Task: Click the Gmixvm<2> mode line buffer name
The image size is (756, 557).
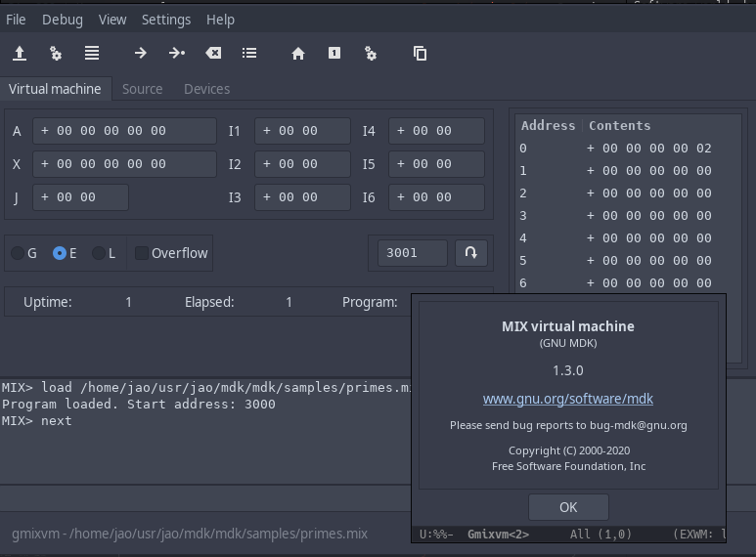Action: 498,535
